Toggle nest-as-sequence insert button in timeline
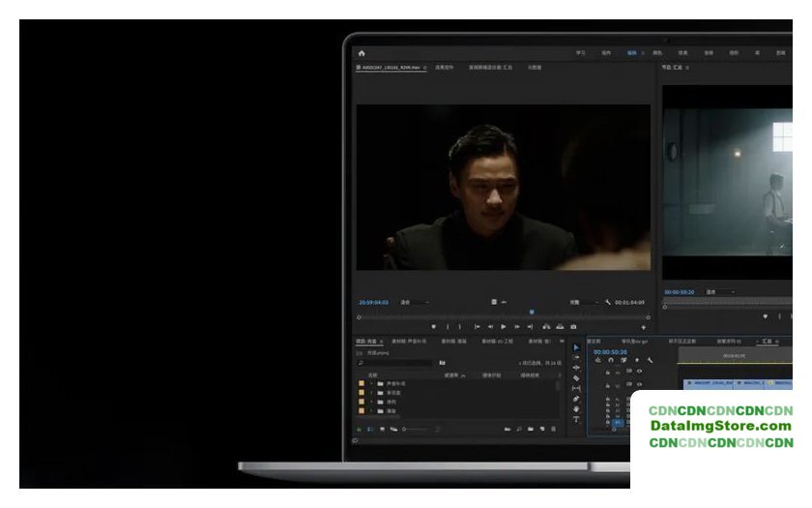812x508 pixels. 597,360
